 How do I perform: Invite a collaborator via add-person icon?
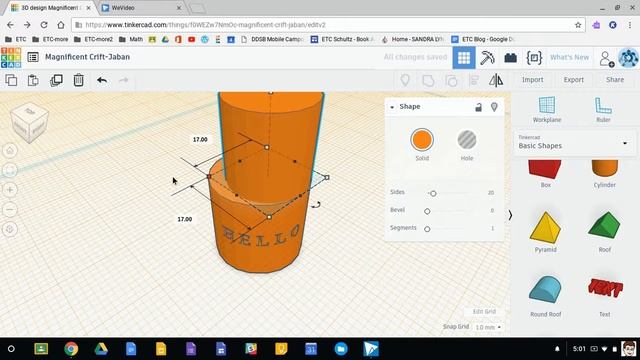(607, 58)
